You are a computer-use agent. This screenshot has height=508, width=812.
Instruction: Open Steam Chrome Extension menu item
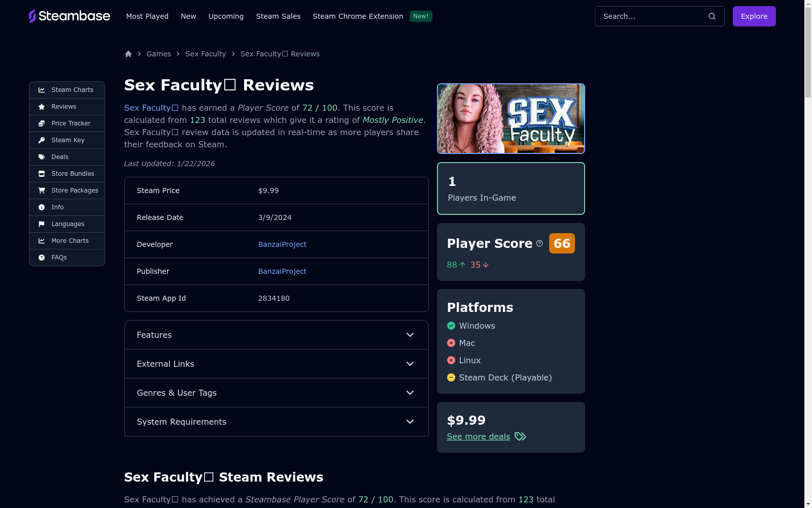click(358, 16)
